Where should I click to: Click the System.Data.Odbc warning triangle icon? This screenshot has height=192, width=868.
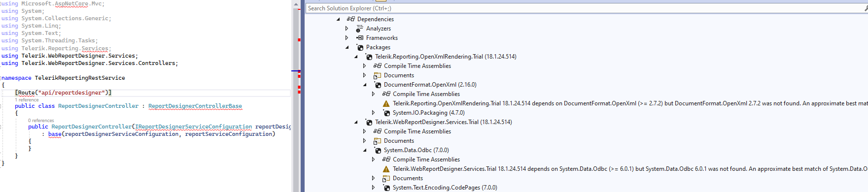tap(386, 169)
